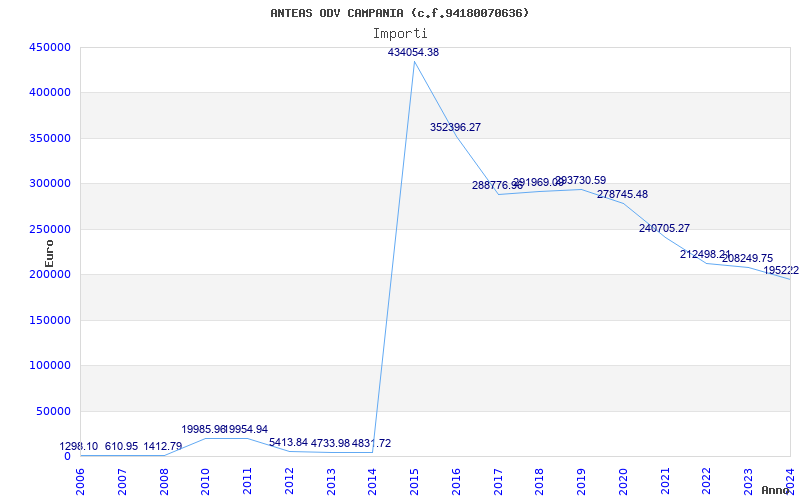This screenshot has height=500, width=800.
Task: Click the y-axis value 50000
Action: click(x=54, y=411)
